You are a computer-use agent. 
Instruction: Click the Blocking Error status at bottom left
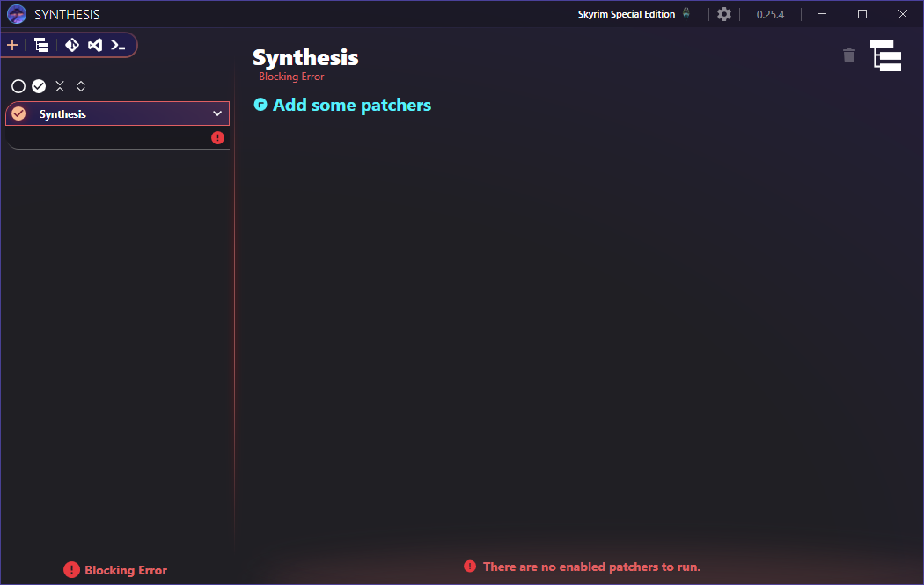coord(115,570)
